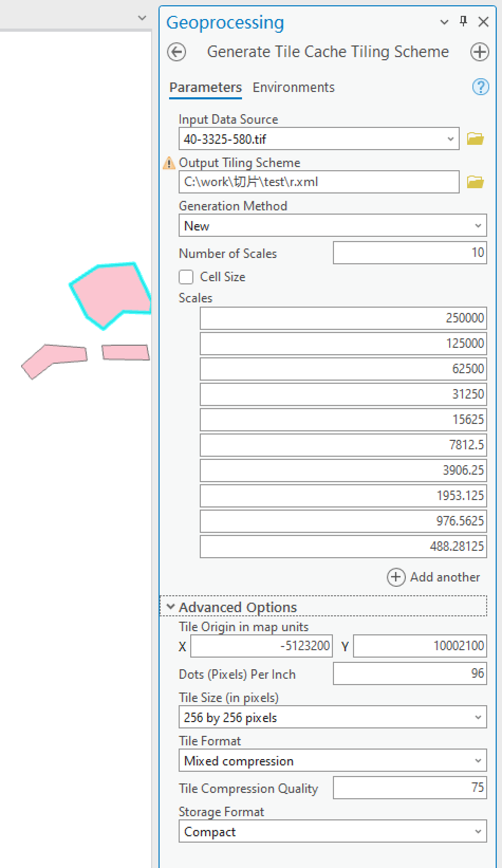This screenshot has height=868, width=502.
Task: Click the Number of Scales field
Action: point(410,253)
